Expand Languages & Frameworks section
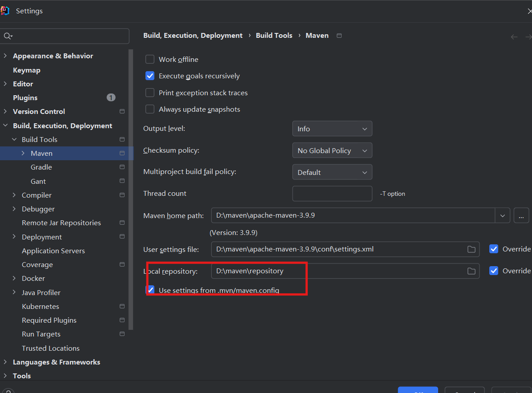The image size is (532, 393). (x=5, y=362)
